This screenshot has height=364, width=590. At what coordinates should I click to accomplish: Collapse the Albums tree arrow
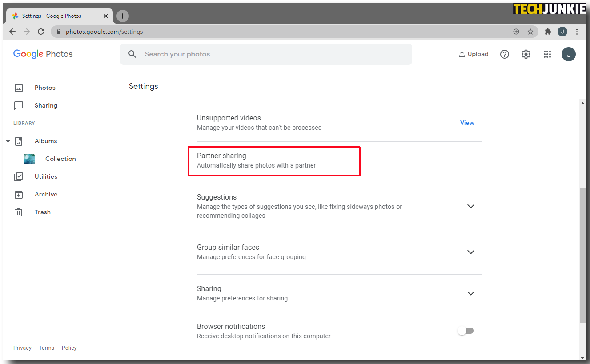[8, 141]
